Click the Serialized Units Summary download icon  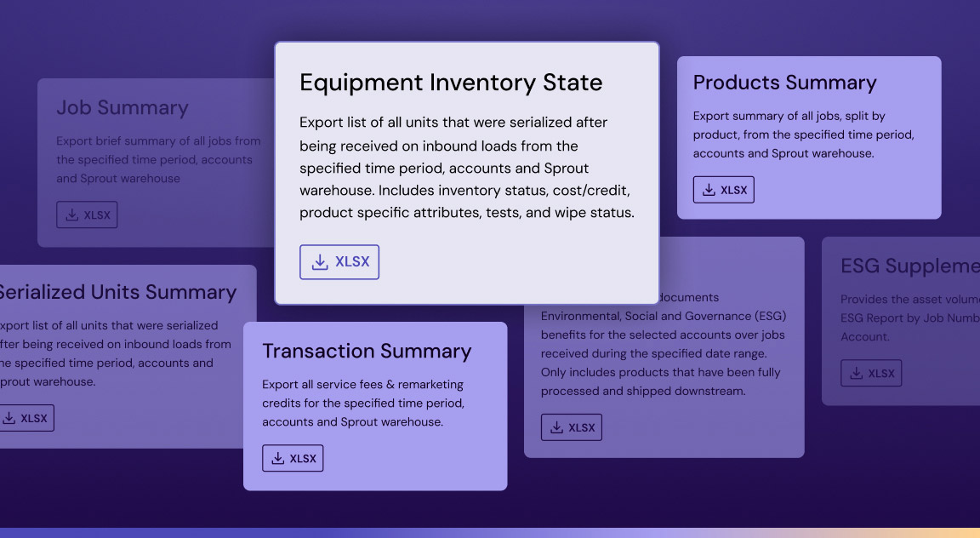pyautogui.click(x=9, y=418)
